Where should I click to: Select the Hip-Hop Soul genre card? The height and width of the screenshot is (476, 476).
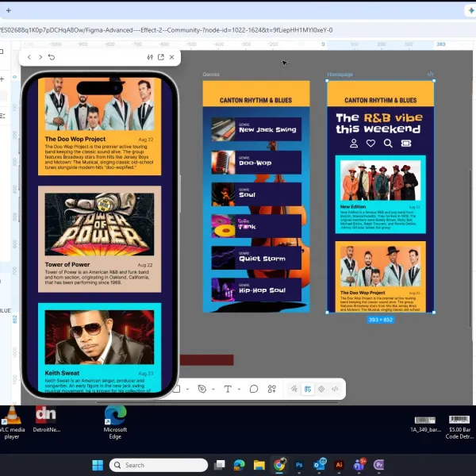(256, 290)
